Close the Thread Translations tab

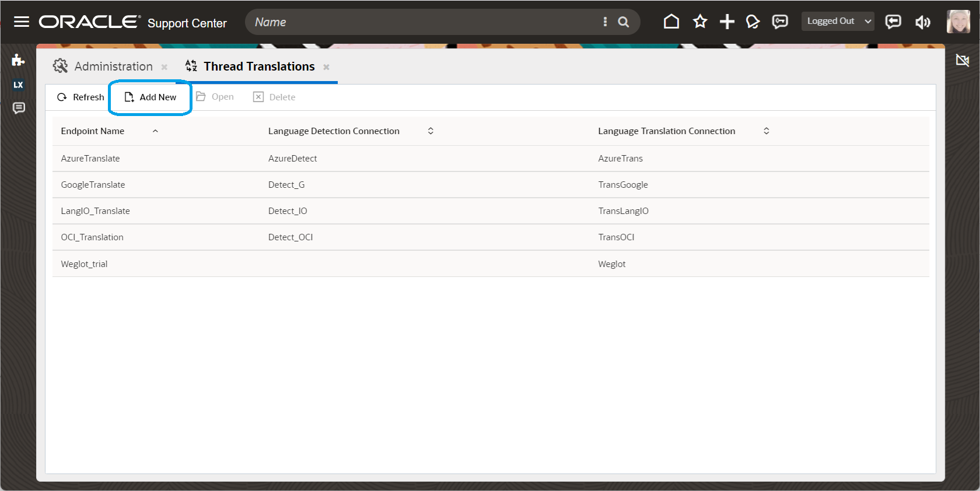[x=327, y=67]
